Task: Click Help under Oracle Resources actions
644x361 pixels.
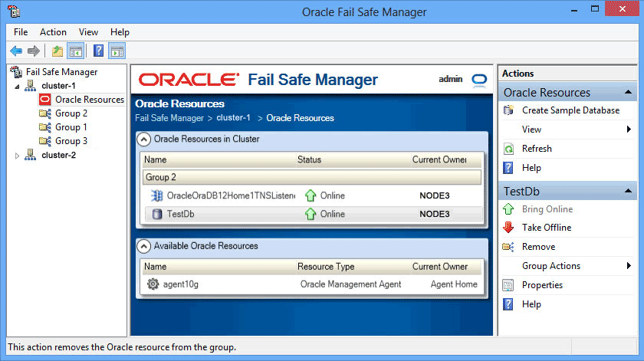Action: [x=531, y=168]
